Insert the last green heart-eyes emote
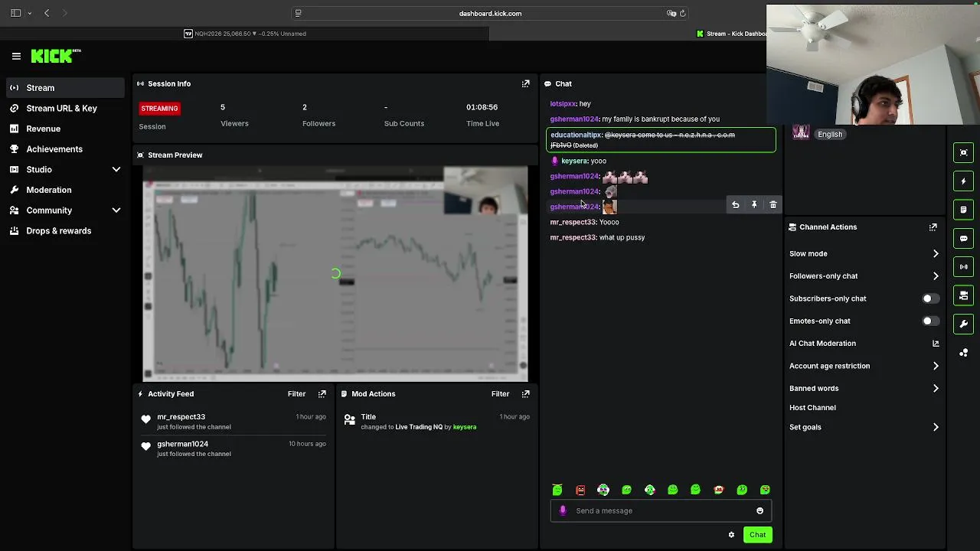The height and width of the screenshot is (551, 980). 765,490
